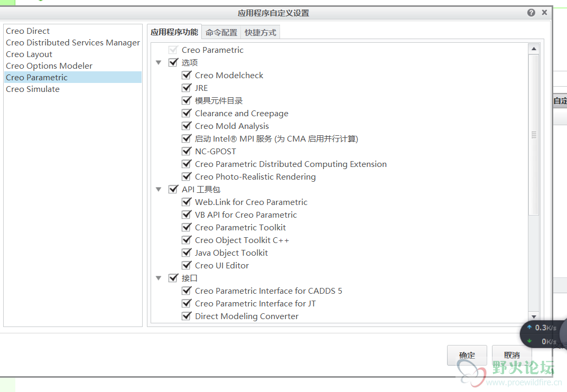Close the application customization dialog
Viewport: 567px width, 392px height.
(544, 13)
